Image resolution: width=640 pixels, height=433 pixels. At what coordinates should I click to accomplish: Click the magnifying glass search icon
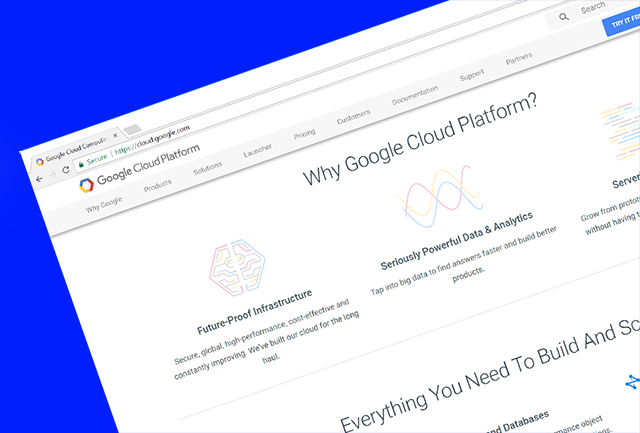coord(564,17)
